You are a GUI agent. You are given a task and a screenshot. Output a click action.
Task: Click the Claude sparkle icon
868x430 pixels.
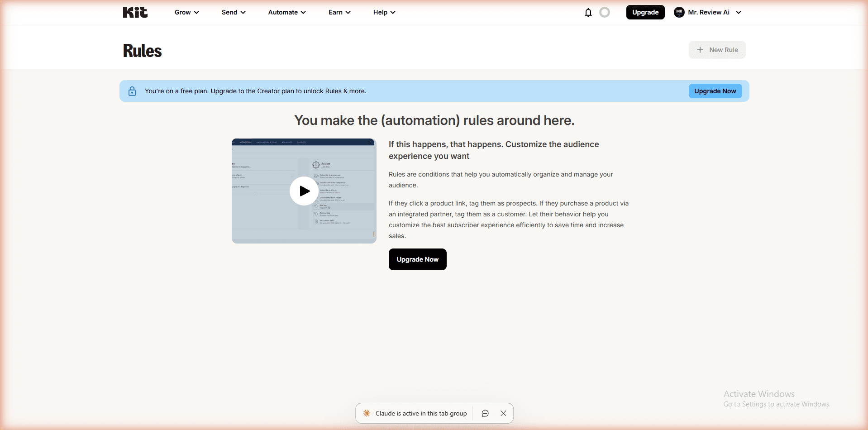coord(367,413)
